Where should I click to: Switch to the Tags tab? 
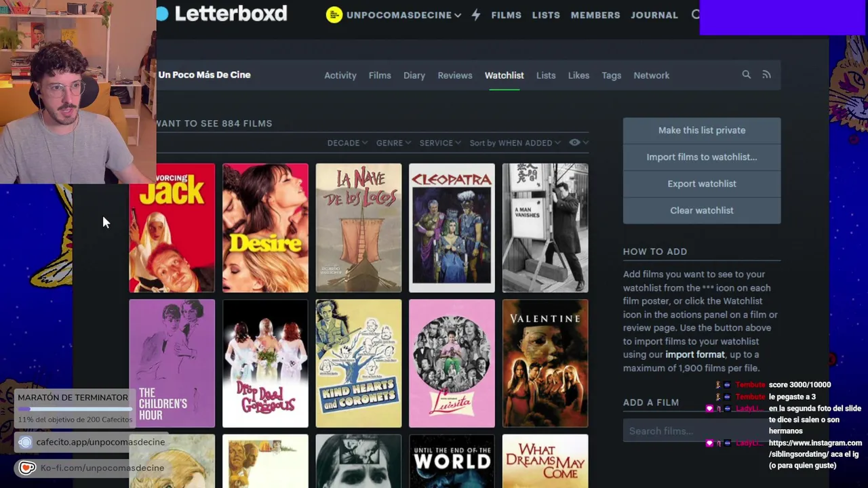(611, 75)
